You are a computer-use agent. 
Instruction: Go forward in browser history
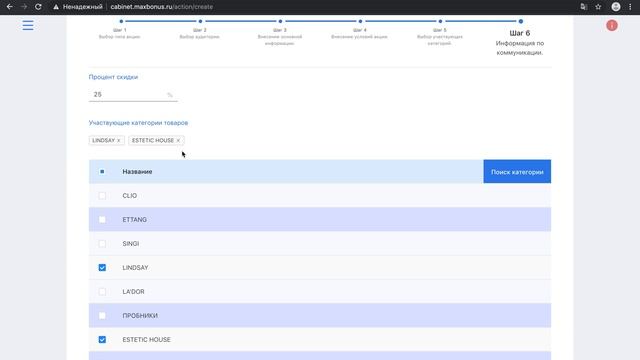[24, 7]
